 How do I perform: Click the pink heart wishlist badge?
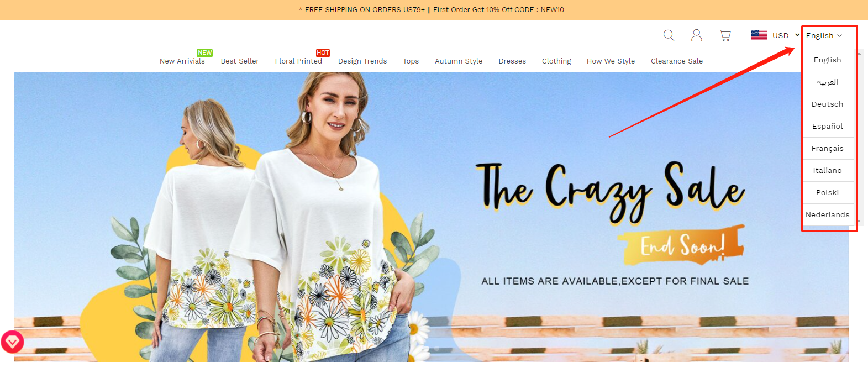12,342
